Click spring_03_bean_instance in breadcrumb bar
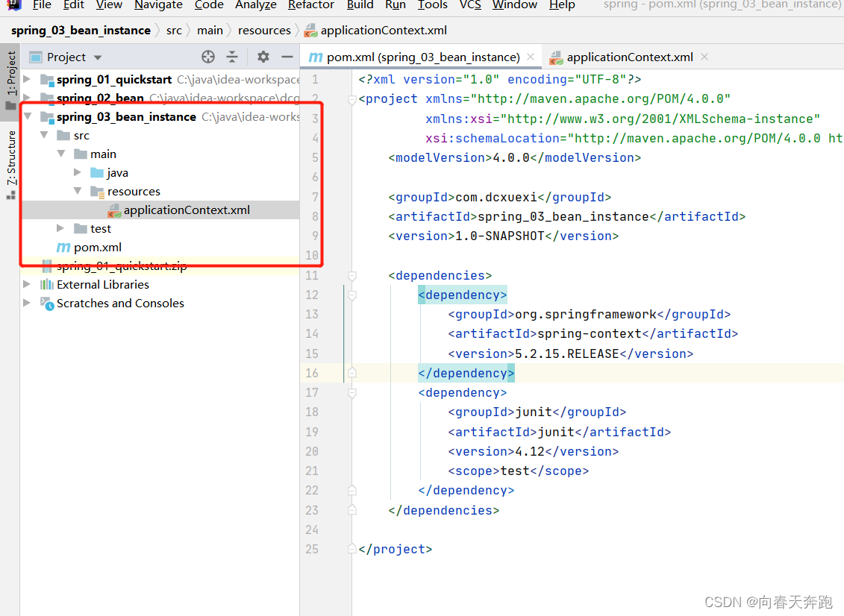Image resolution: width=844 pixels, height=616 pixels. pyautogui.click(x=81, y=31)
